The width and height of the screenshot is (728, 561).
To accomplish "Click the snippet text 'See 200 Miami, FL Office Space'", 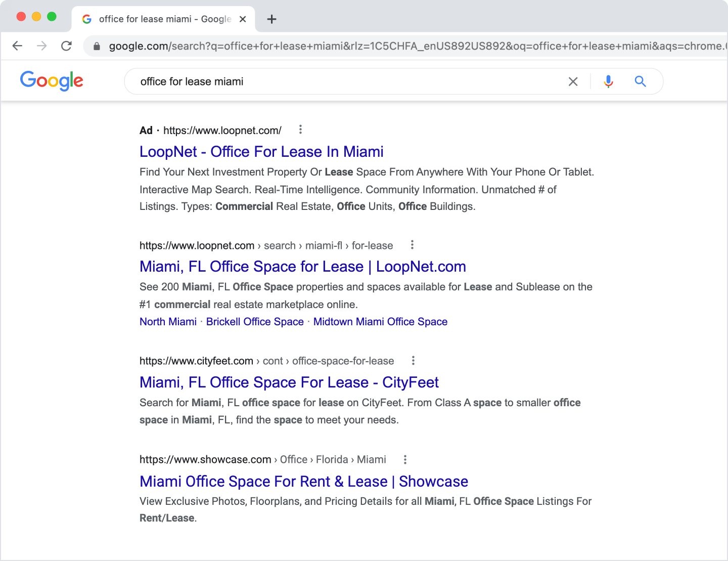I will tap(216, 287).
